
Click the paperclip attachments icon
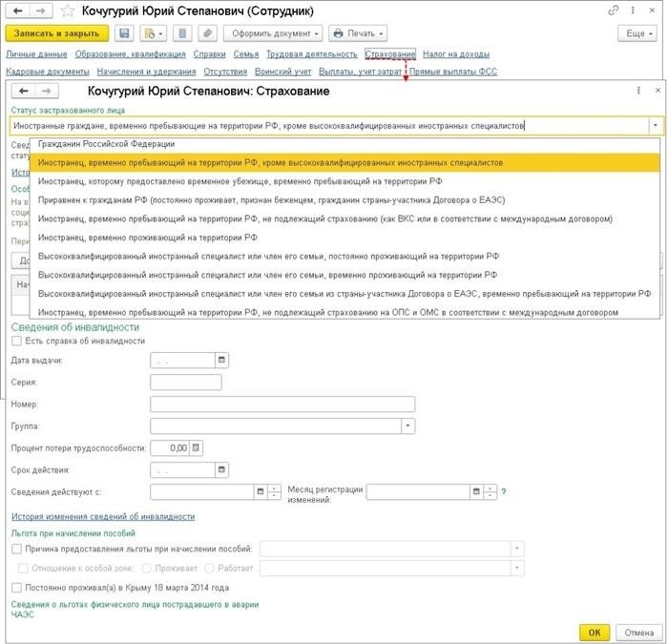pos(207,33)
